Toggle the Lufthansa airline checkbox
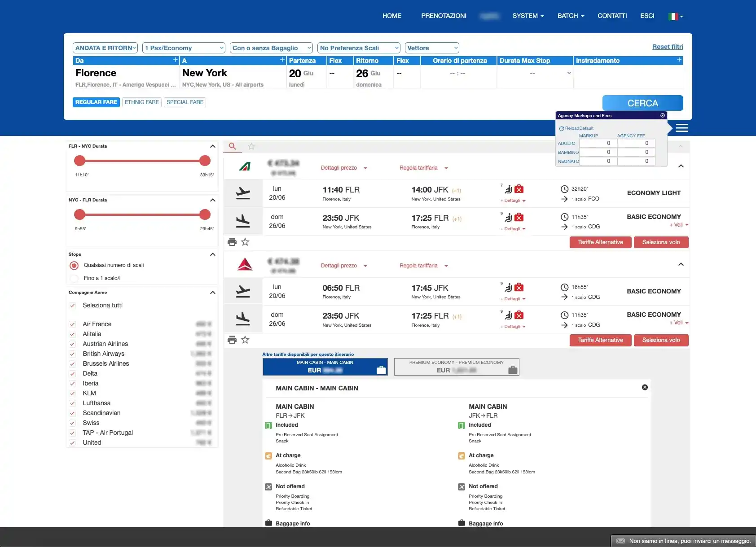 coord(72,403)
